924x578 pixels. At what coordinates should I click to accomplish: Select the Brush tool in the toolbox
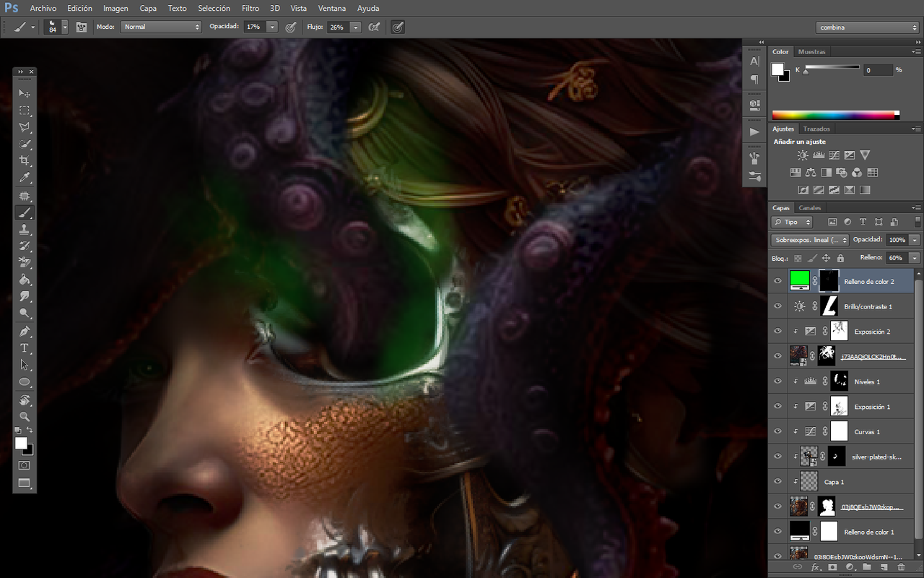pos(25,212)
